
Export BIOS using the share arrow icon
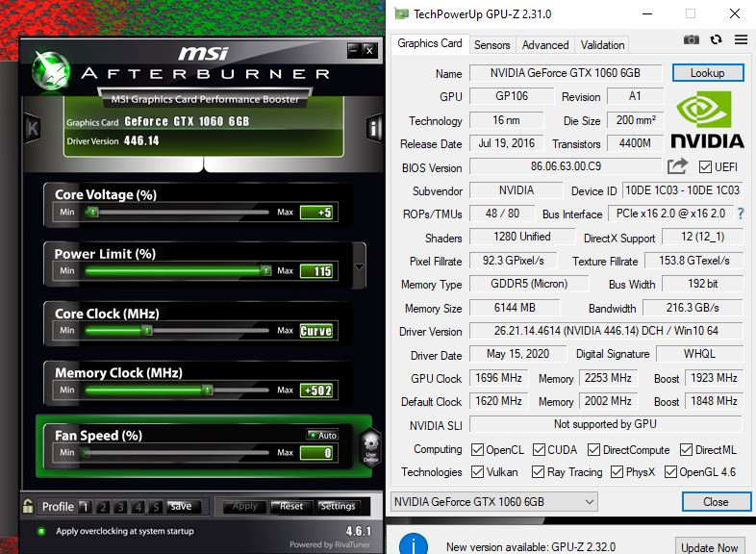pyautogui.click(x=677, y=166)
